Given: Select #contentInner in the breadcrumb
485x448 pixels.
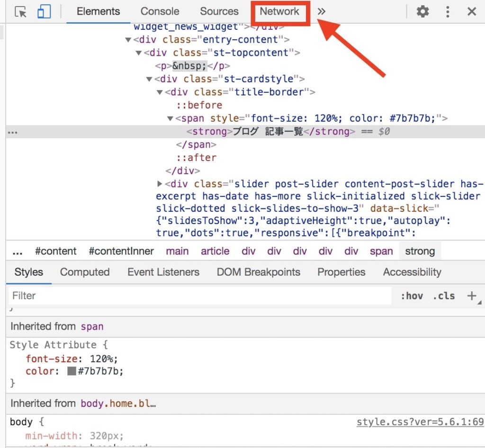Looking at the screenshot, I should [x=121, y=251].
